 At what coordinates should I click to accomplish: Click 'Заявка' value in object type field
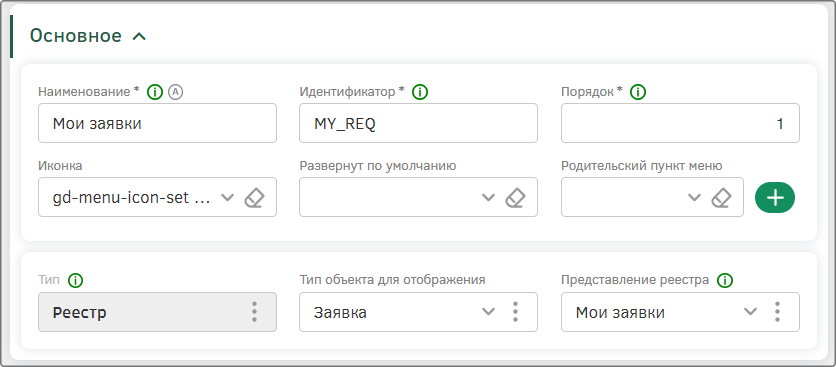(340, 313)
